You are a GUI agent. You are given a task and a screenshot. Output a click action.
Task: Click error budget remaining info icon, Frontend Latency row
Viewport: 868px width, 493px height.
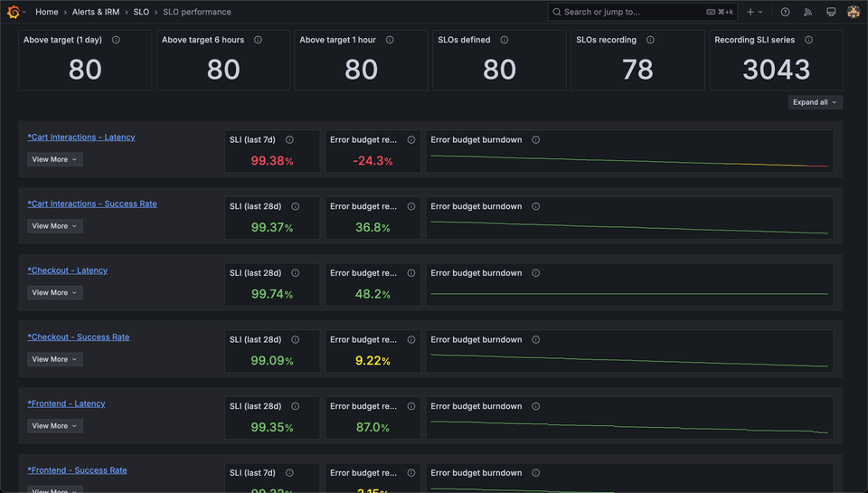click(411, 406)
